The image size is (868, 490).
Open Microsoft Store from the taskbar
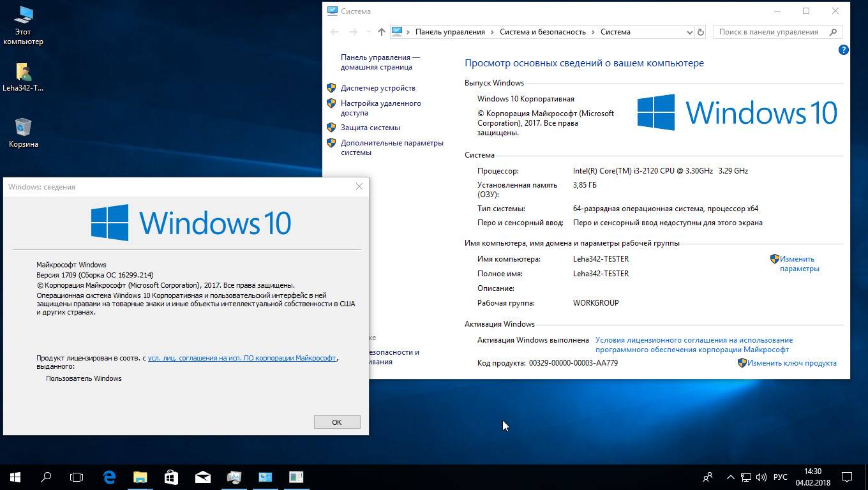pyautogui.click(x=171, y=477)
